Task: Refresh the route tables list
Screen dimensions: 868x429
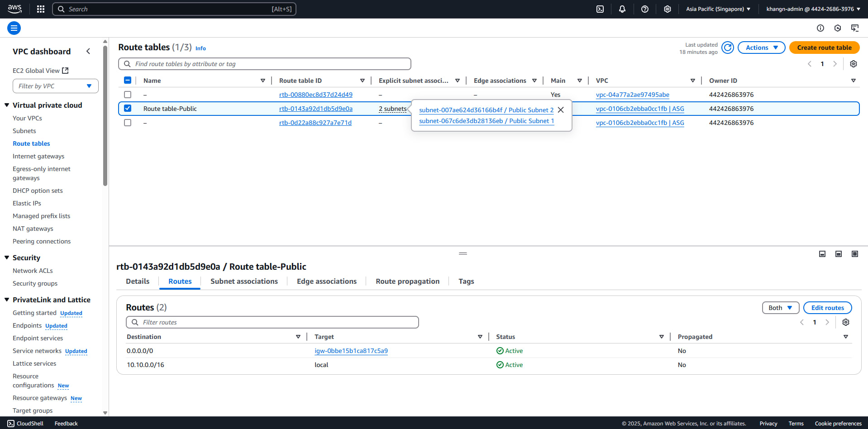Action: coord(728,48)
